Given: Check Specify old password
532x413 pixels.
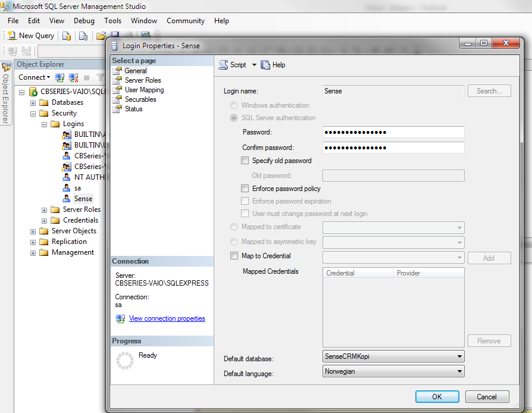Looking at the screenshot, I should (245, 161).
